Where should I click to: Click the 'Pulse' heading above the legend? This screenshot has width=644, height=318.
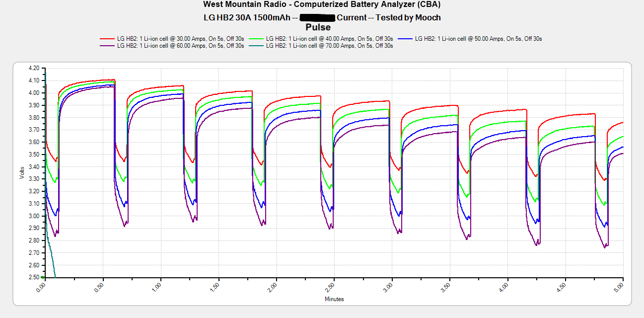[318, 27]
